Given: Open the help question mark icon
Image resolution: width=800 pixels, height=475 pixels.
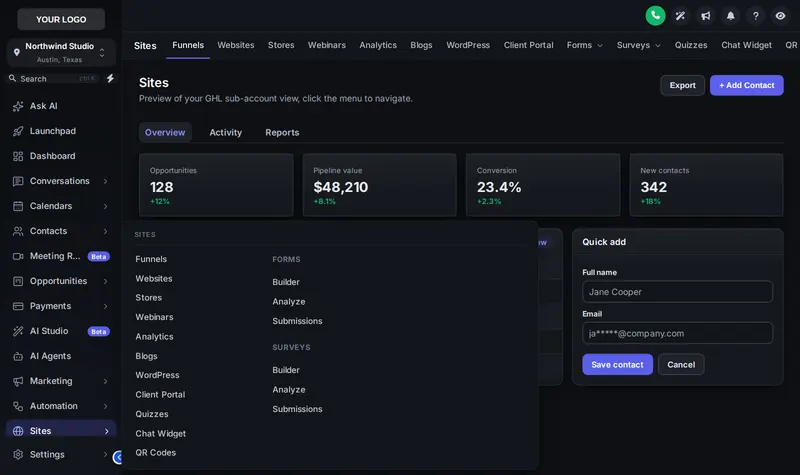Looking at the screenshot, I should (756, 16).
